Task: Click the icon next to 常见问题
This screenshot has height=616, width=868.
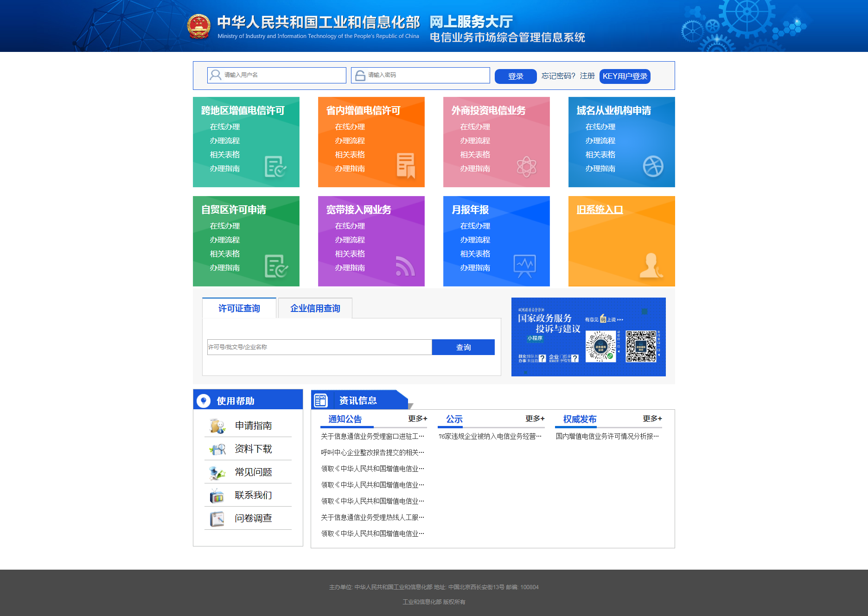Action: coord(217,472)
